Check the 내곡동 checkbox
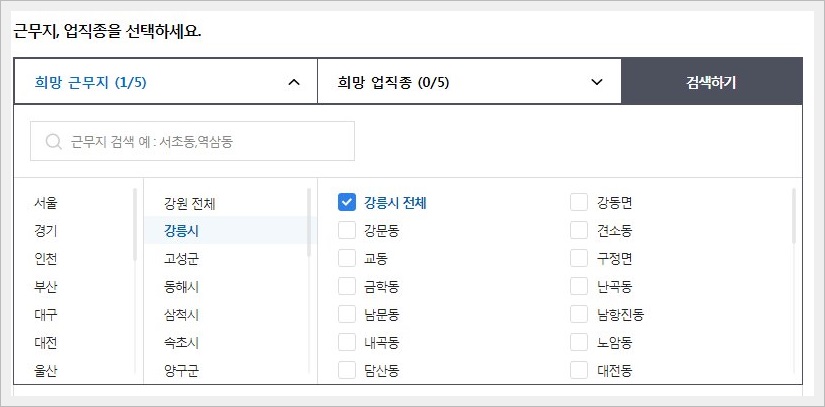 [x=347, y=342]
